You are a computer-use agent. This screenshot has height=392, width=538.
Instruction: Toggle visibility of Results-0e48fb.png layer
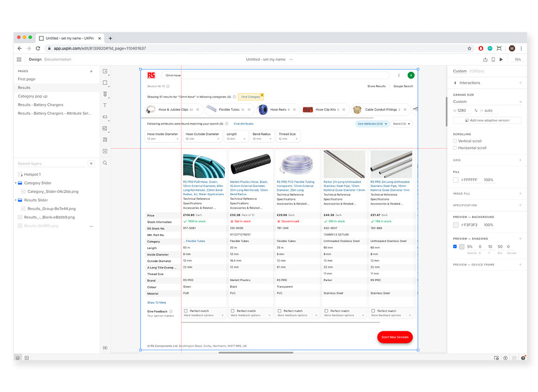point(91,226)
